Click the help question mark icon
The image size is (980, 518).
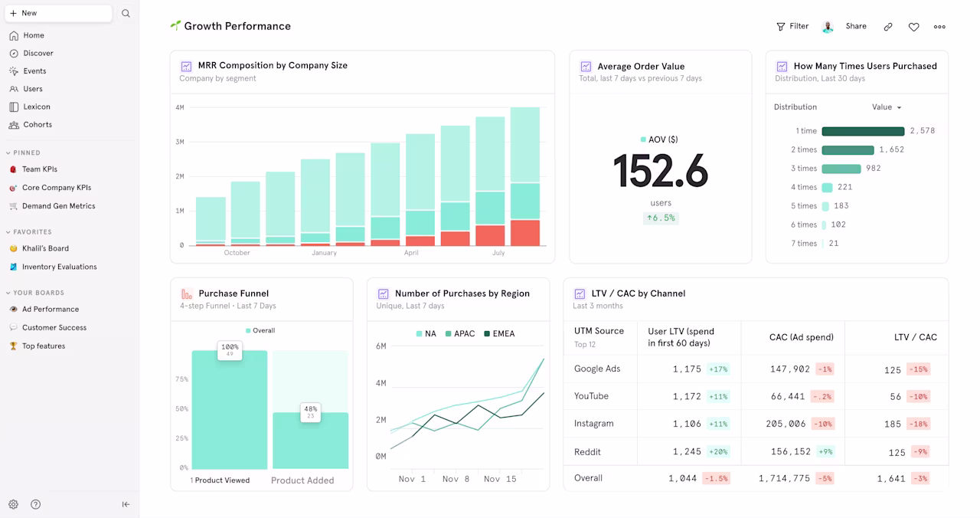35,504
